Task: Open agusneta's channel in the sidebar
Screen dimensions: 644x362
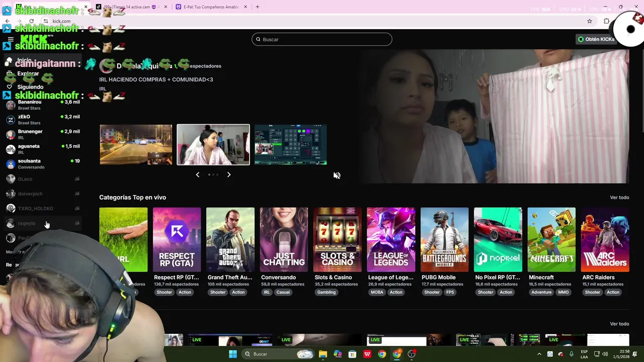Action: click(43, 149)
